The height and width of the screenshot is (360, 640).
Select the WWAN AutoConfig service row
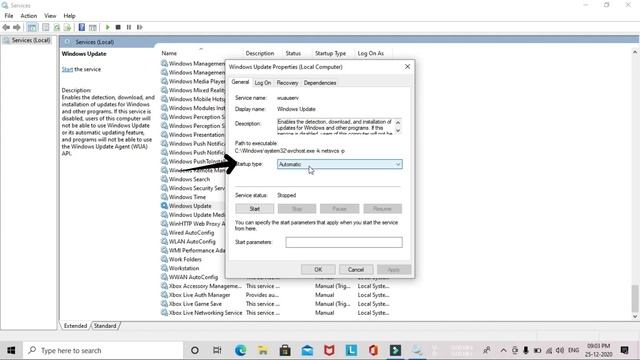click(193, 277)
